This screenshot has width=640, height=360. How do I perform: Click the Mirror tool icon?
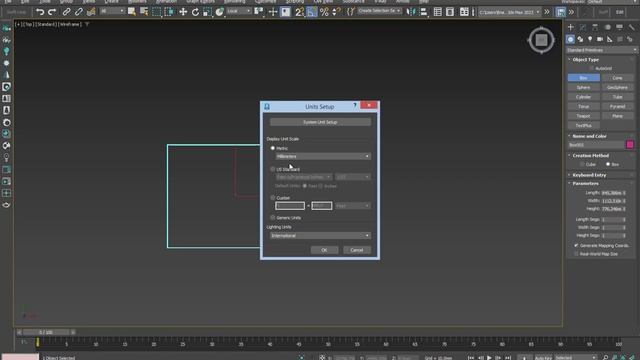tap(411, 12)
